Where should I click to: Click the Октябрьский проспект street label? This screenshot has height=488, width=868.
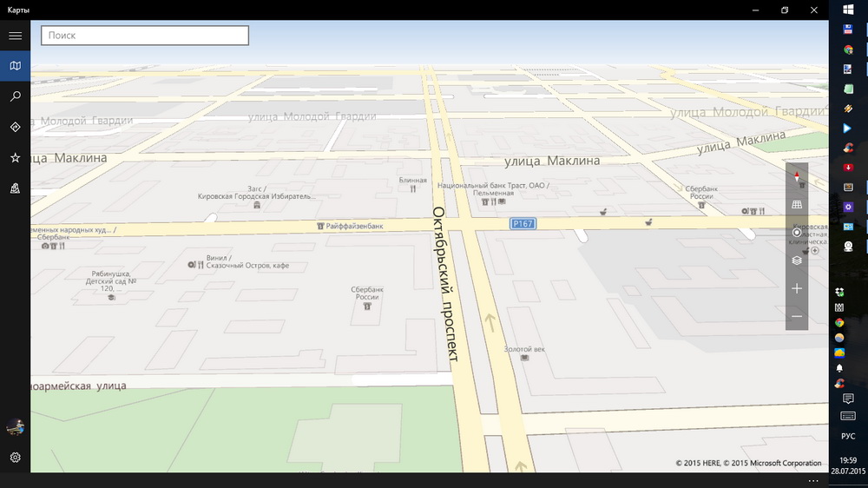(x=446, y=284)
